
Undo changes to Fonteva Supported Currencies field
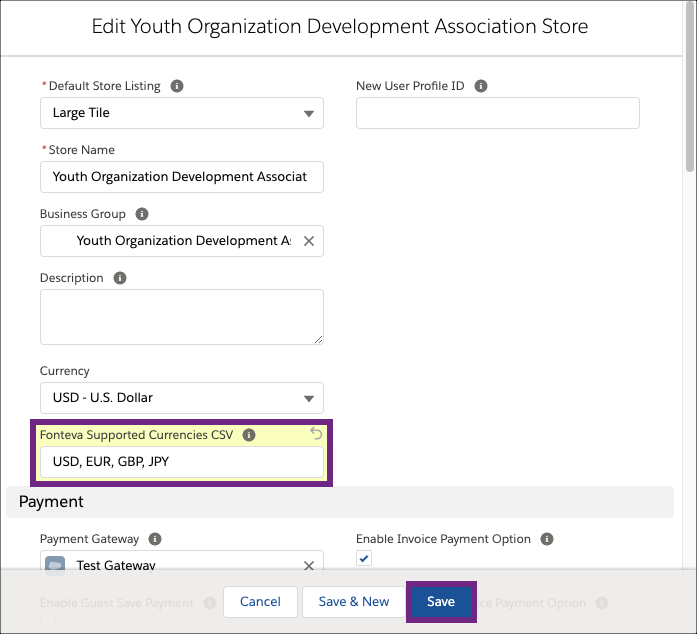[x=316, y=433]
